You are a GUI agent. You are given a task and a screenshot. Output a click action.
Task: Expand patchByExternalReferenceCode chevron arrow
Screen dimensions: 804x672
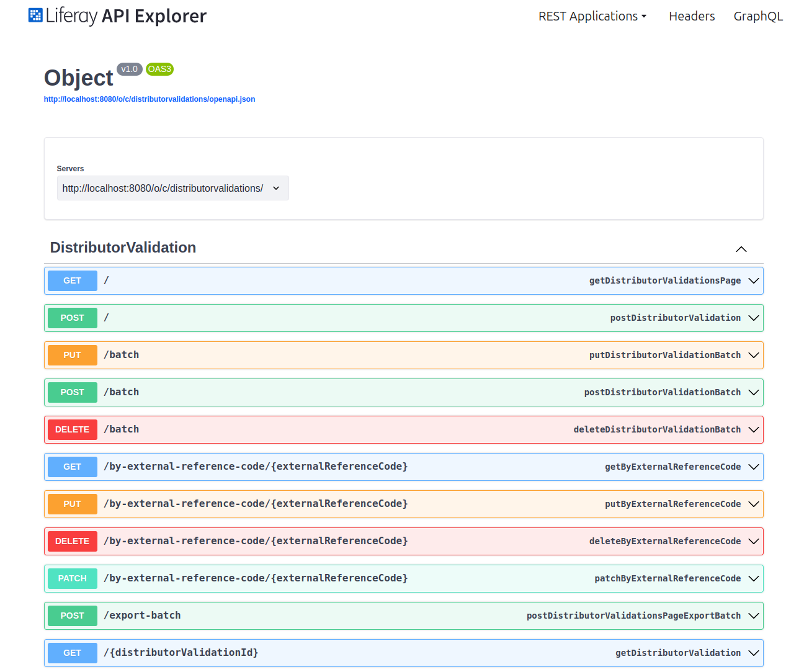[x=753, y=578]
